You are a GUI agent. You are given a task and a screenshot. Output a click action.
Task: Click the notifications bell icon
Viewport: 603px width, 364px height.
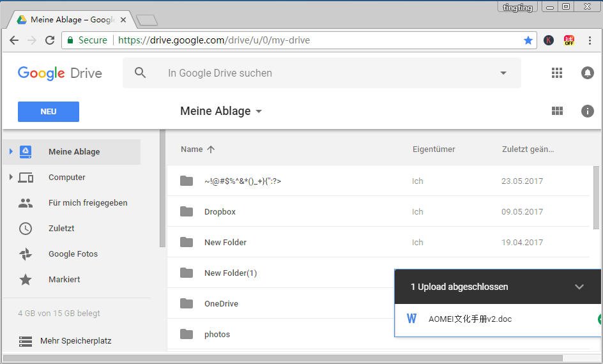tap(588, 73)
